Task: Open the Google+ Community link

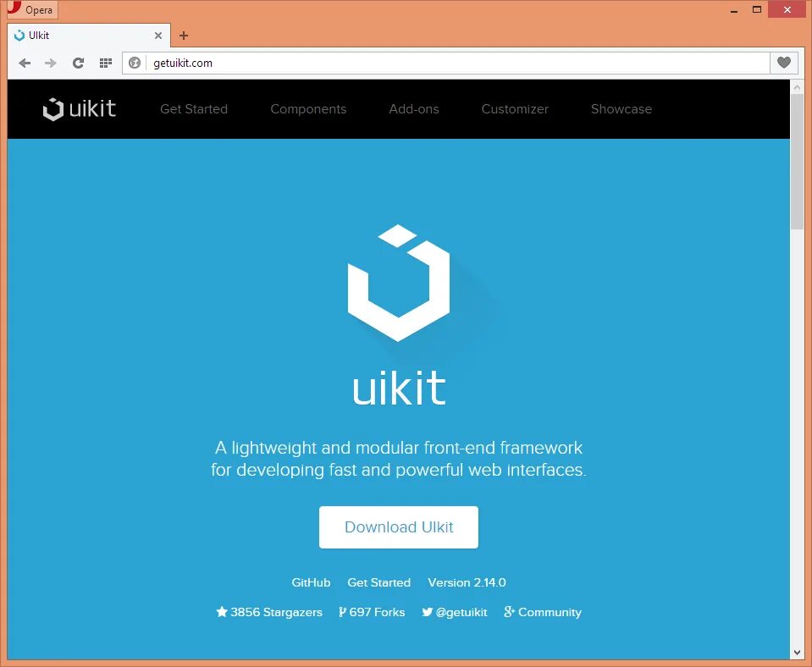Action: coord(542,612)
